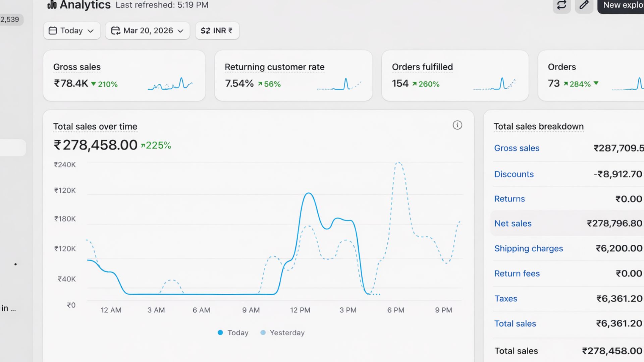Click the Analytics bar chart icon

click(52, 5)
